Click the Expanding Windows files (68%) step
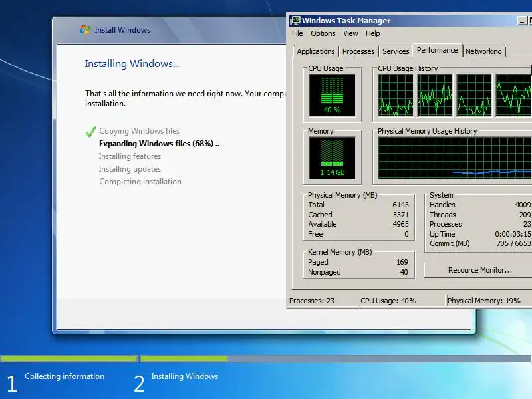The image size is (532, 399). (159, 144)
